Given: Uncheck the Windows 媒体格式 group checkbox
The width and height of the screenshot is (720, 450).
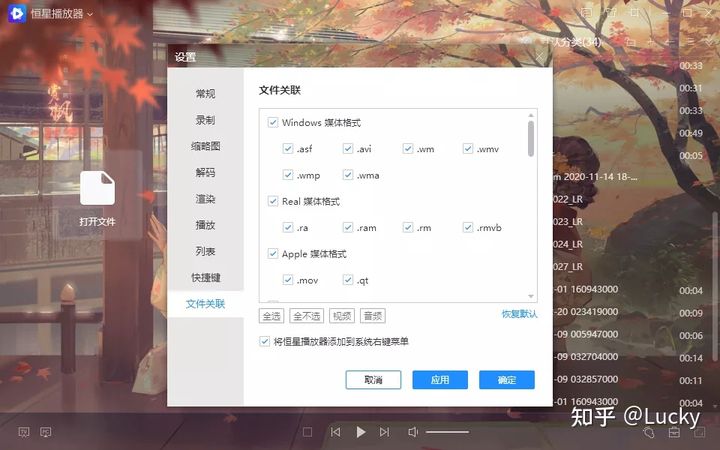Looking at the screenshot, I should pos(273,123).
